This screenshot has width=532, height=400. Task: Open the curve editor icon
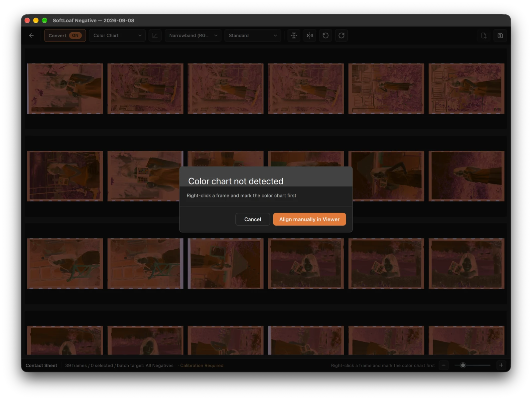pos(155,36)
